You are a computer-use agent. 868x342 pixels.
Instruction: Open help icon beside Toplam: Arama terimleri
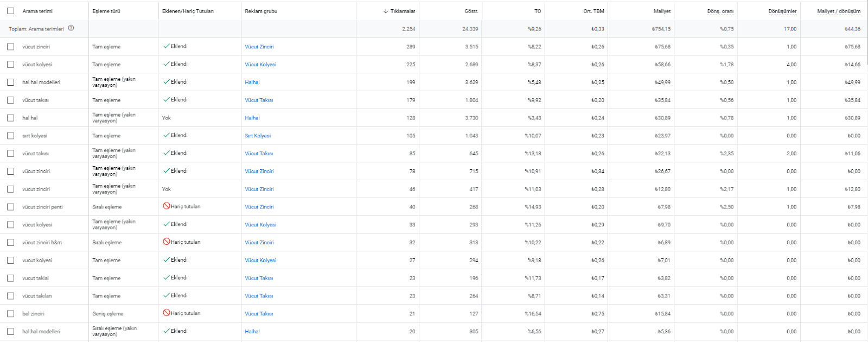pos(71,28)
